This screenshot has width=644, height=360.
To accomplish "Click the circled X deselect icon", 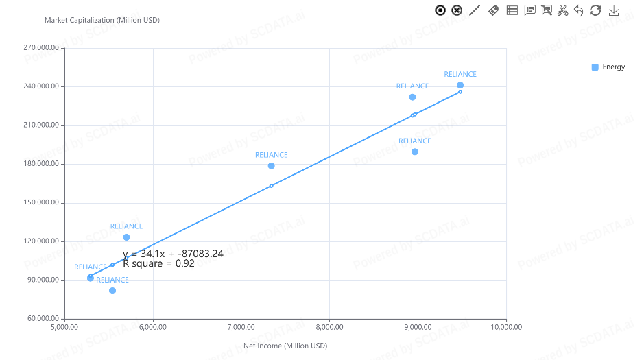I will (457, 10).
